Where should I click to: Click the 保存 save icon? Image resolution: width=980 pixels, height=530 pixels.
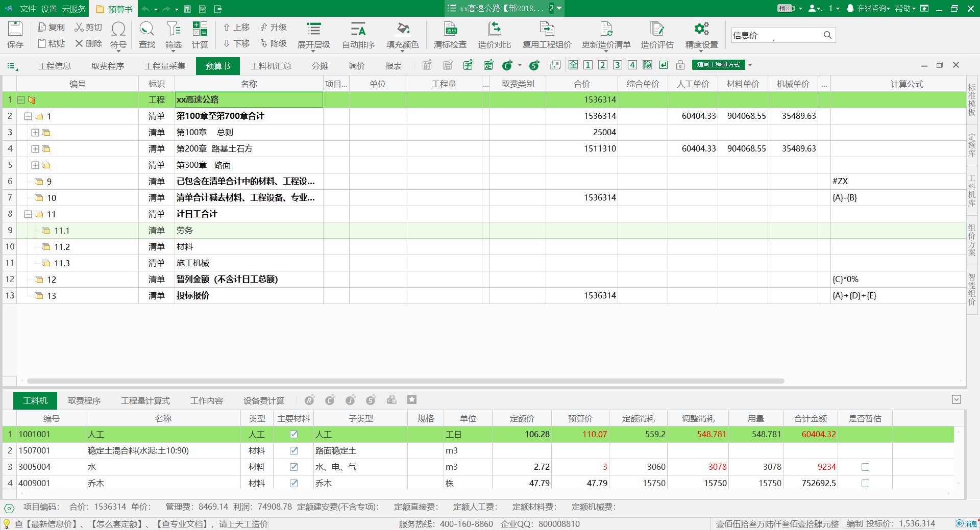tap(15, 35)
